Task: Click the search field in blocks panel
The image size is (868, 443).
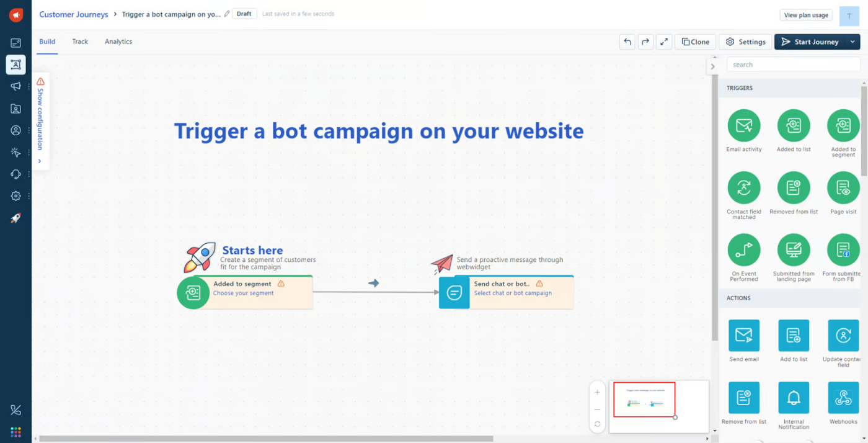Action: 793,65
